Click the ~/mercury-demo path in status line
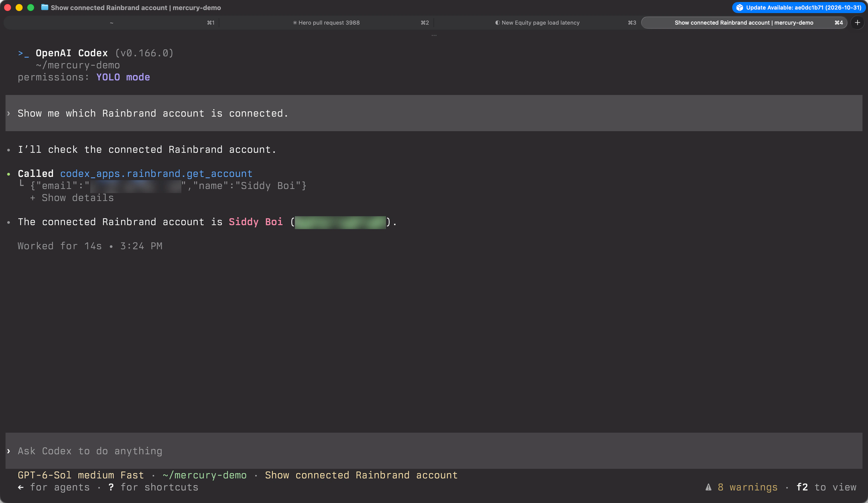868x503 pixels. (205, 475)
